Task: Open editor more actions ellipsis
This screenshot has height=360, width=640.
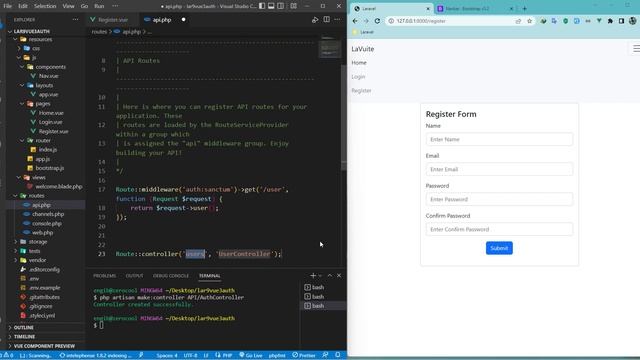Action: [337, 20]
